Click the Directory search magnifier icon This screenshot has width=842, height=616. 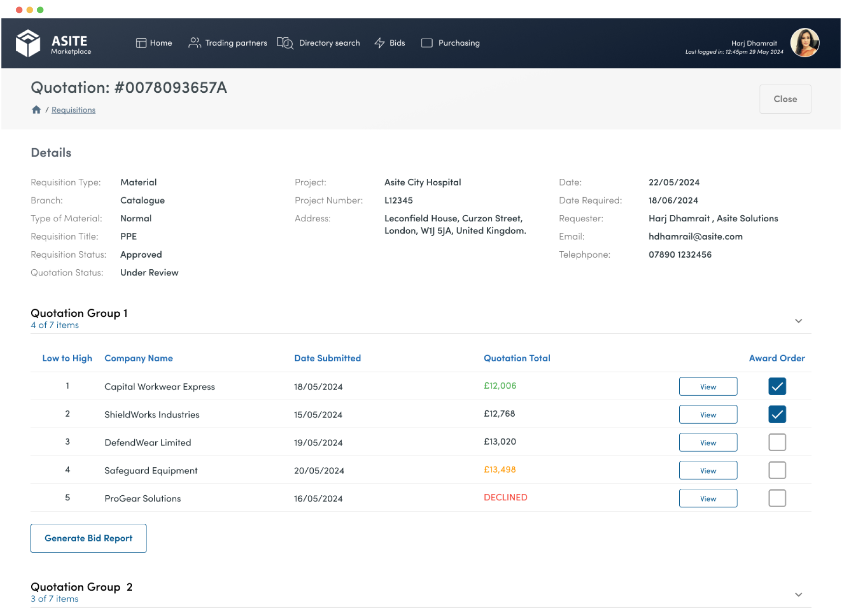click(285, 43)
